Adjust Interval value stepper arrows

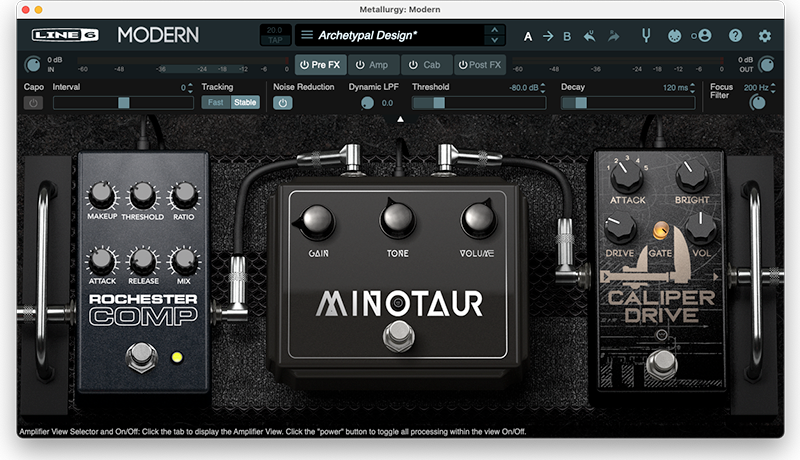[190, 88]
